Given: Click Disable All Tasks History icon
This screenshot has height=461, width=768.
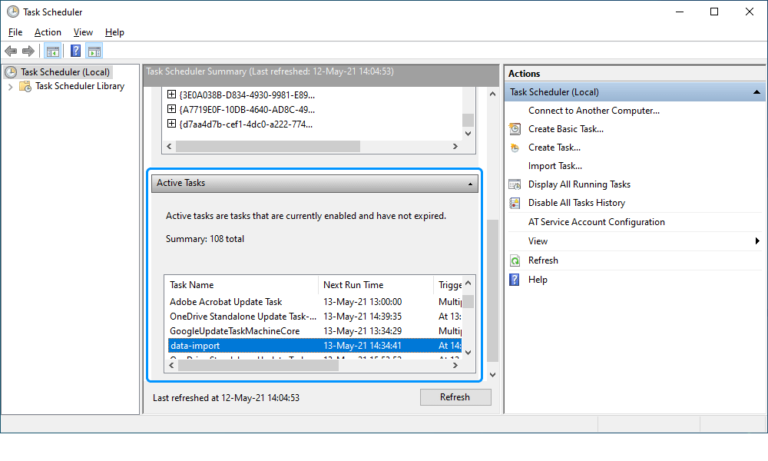Looking at the screenshot, I should coord(515,203).
